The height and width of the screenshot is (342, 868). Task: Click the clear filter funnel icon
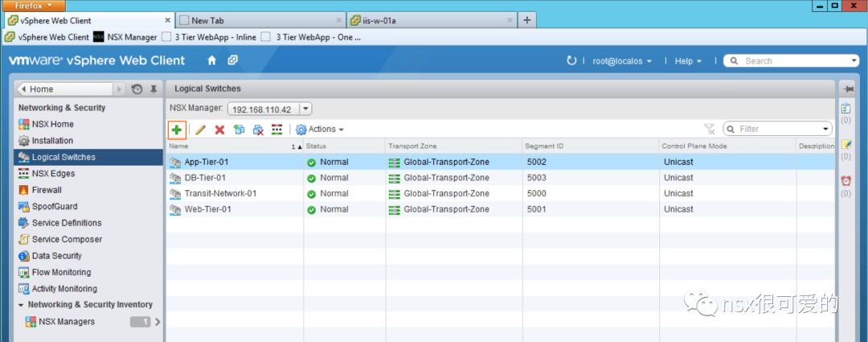709,129
